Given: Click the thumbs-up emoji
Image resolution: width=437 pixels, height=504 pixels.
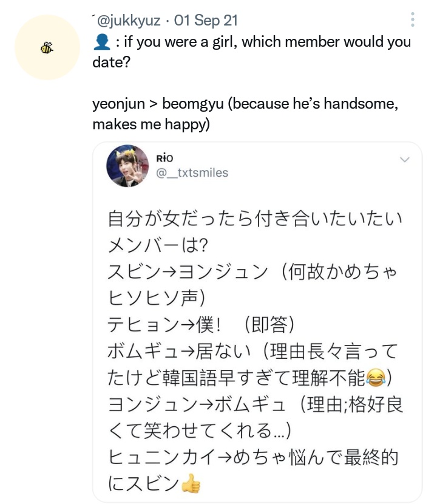Looking at the screenshot, I should point(191,483).
